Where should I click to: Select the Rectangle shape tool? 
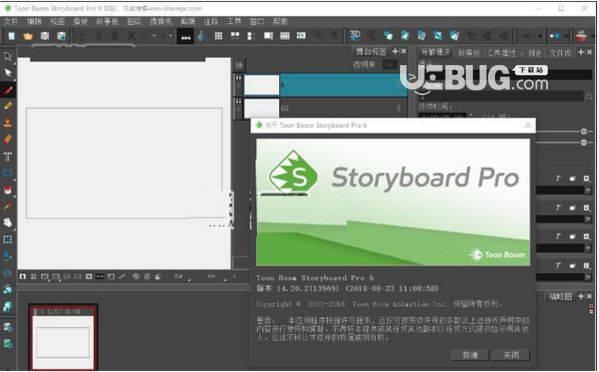[8, 173]
